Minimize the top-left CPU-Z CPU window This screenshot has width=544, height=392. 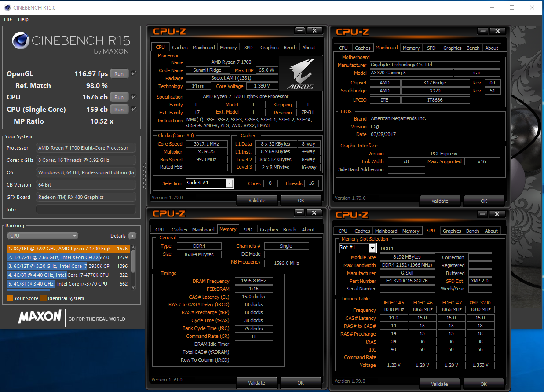point(300,30)
